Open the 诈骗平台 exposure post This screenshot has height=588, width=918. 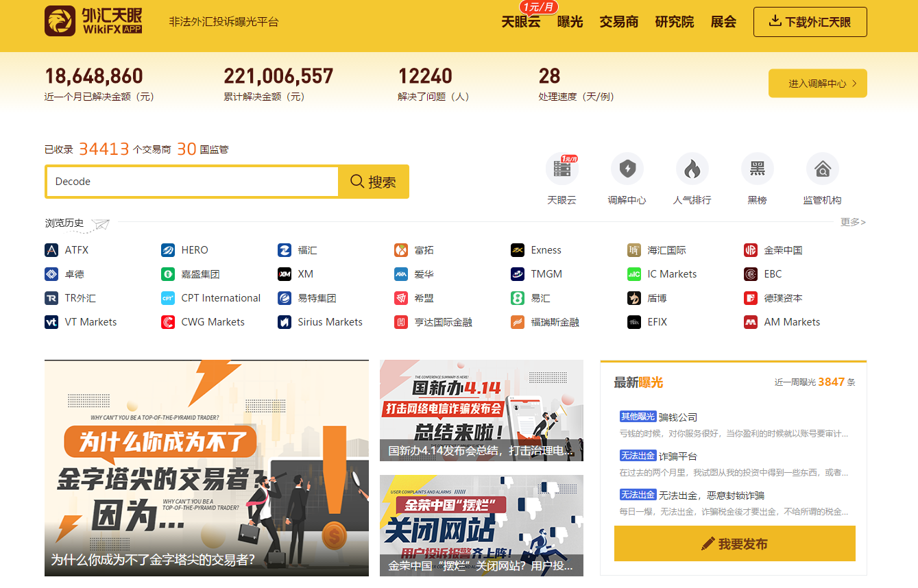678,456
